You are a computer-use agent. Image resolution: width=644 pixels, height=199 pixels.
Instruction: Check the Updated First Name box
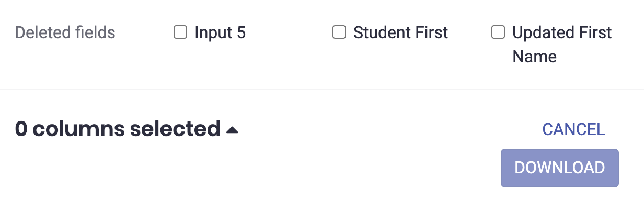point(498,33)
